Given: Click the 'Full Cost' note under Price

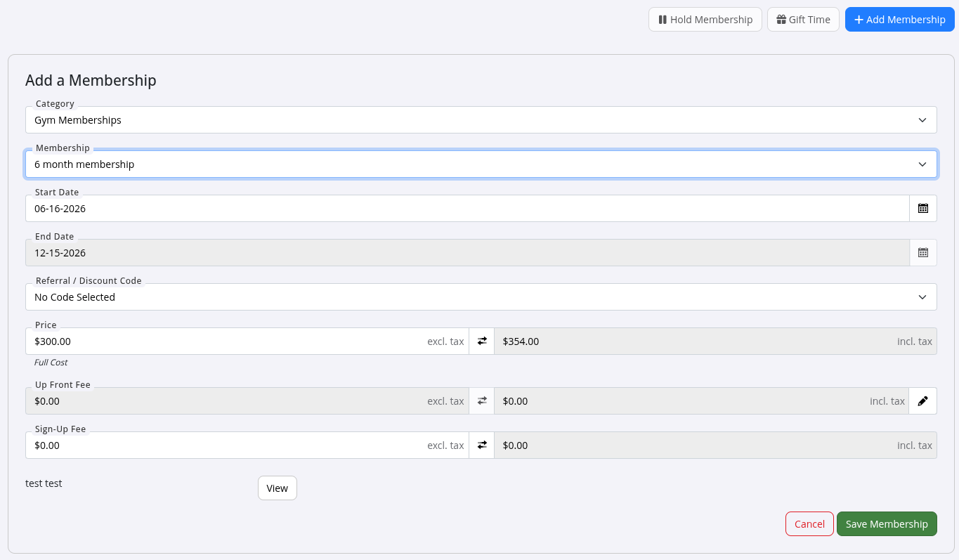Looking at the screenshot, I should click(x=51, y=363).
